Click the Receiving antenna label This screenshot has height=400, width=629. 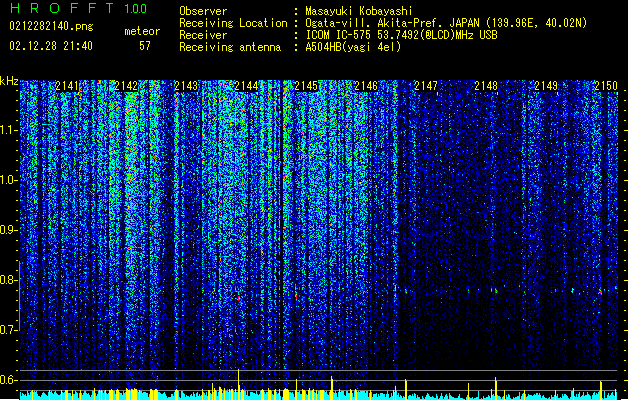[x=230, y=47]
